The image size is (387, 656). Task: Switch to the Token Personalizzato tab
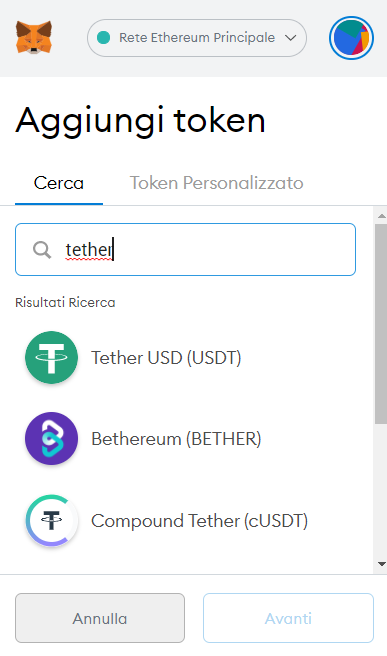pyautogui.click(x=216, y=183)
